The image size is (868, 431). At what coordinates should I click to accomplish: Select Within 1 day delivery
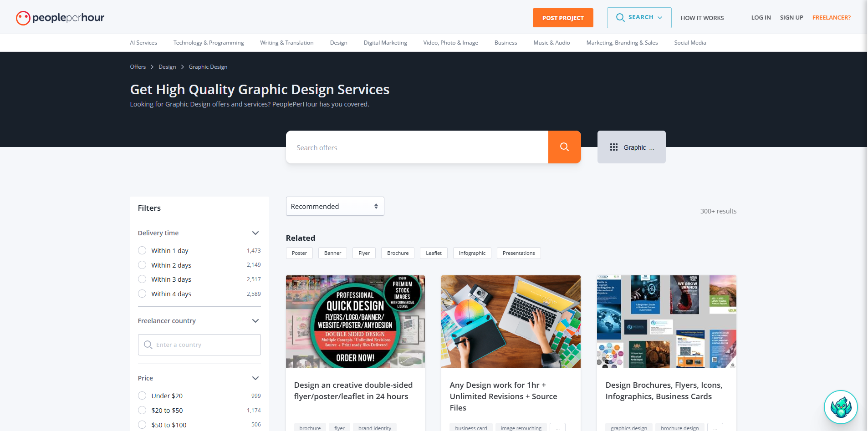[142, 250]
